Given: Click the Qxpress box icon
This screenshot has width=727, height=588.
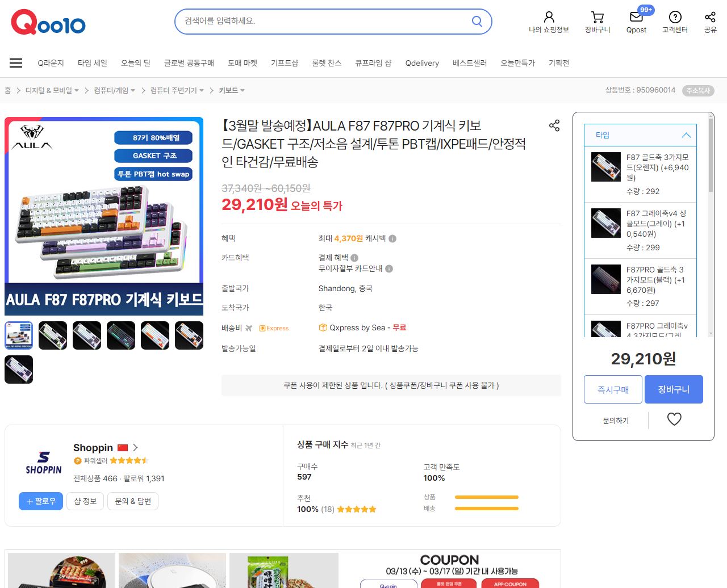Looking at the screenshot, I should pos(323,327).
